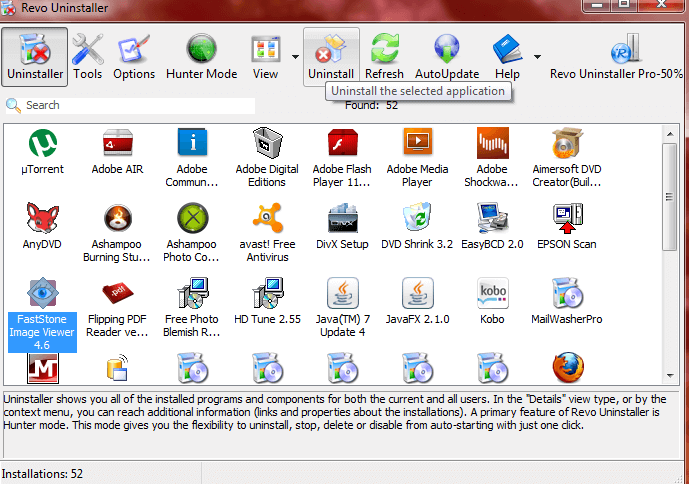Click the program list scrollbar thumb
Viewport: 689px width, 484px height.
[x=670, y=197]
